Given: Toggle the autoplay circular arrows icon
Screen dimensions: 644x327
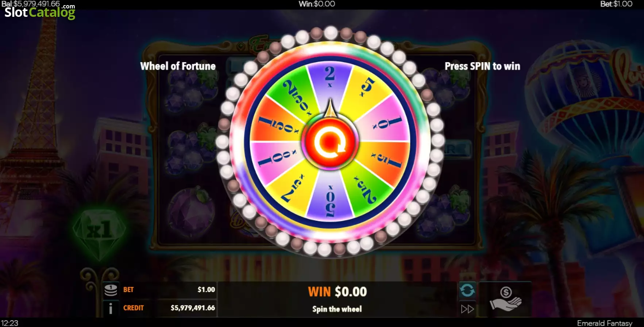Looking at the screenshot, I should click(x=467, y=290).
